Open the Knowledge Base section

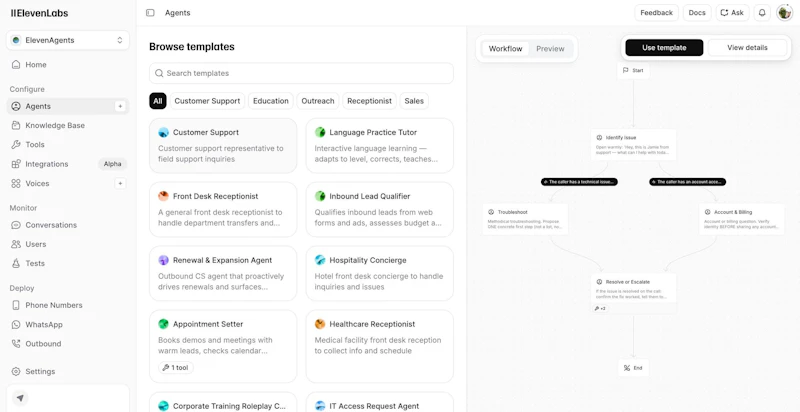(67, 125)
